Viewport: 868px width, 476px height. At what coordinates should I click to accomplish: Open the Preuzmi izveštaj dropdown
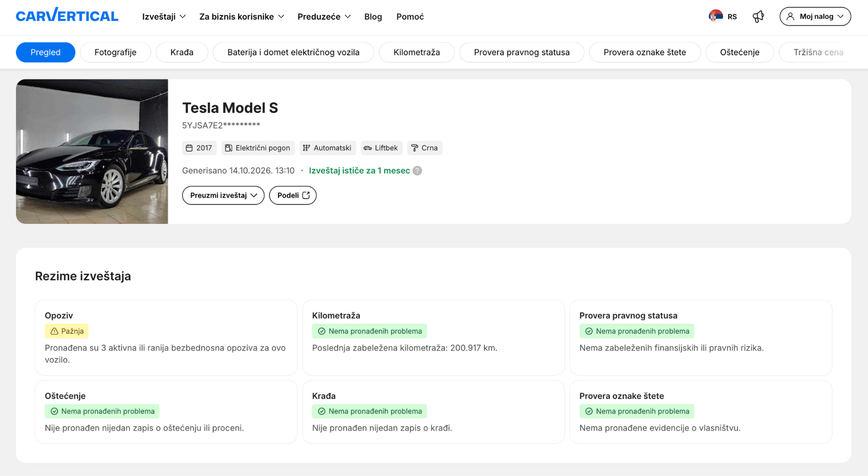coord(223,195)
